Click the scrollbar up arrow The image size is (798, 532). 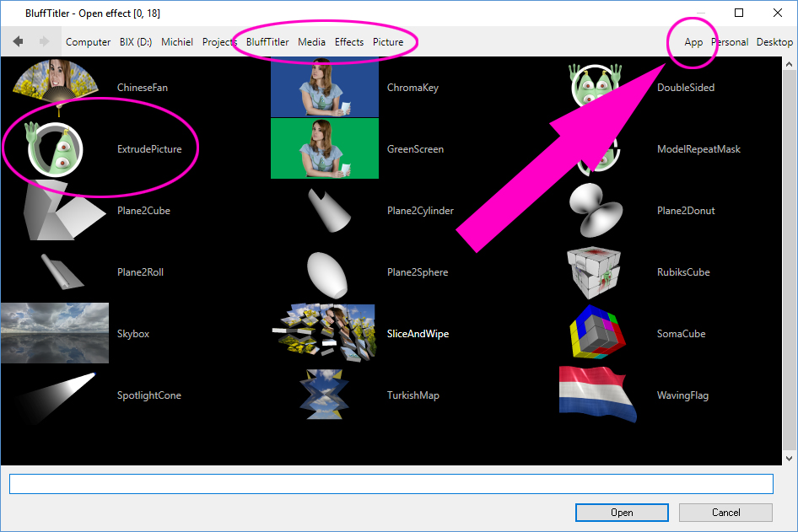click(x=790, y=64)
